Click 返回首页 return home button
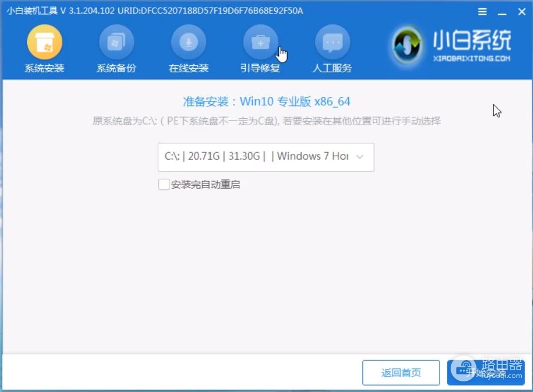Image resolution: width=533 pixels, height=392 pixels. (x=401, y=373)
